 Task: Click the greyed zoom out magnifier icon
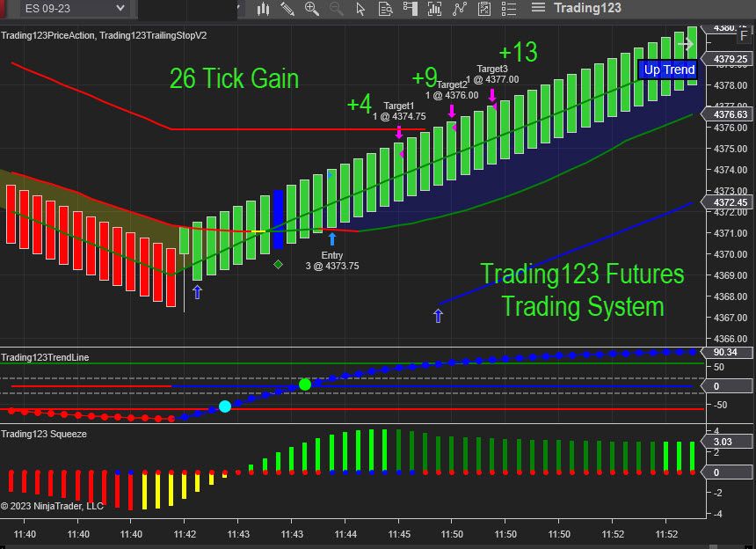[x=336, y=9]
